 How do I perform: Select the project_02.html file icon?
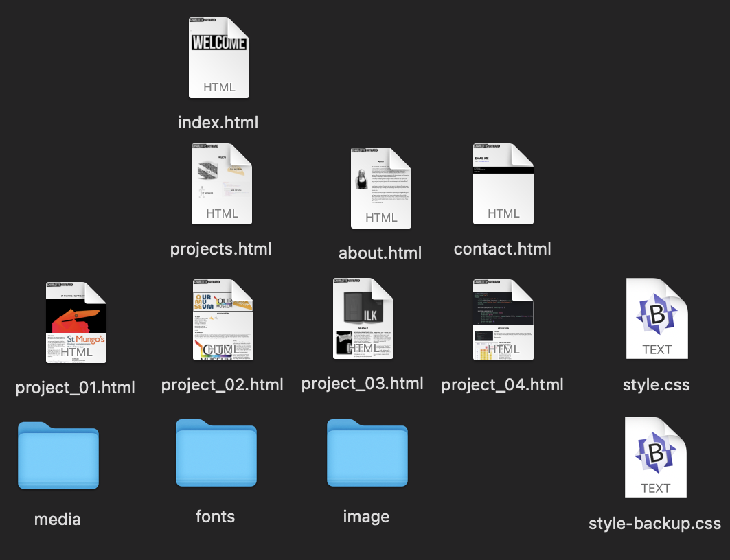(x=223, y=320)
